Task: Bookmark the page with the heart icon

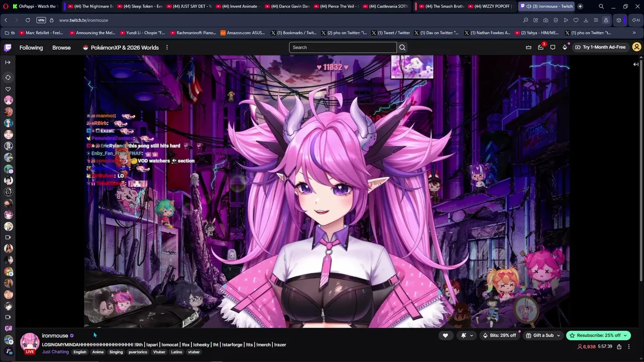Action: point(576,20)
